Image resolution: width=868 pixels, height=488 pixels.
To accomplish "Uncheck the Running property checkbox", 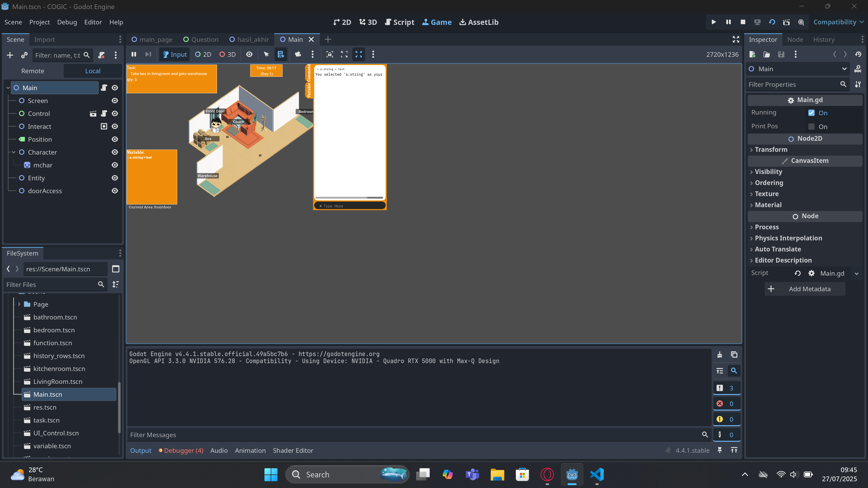I will (811, 113).
